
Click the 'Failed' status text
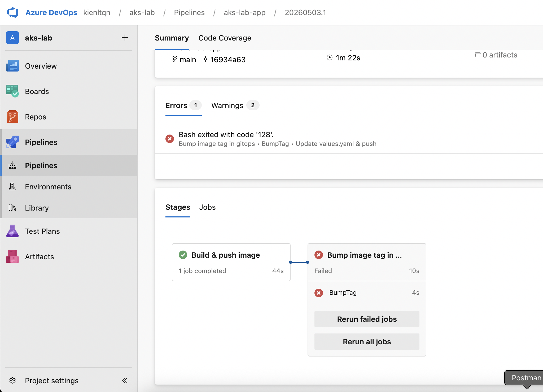tap(323, 271)
